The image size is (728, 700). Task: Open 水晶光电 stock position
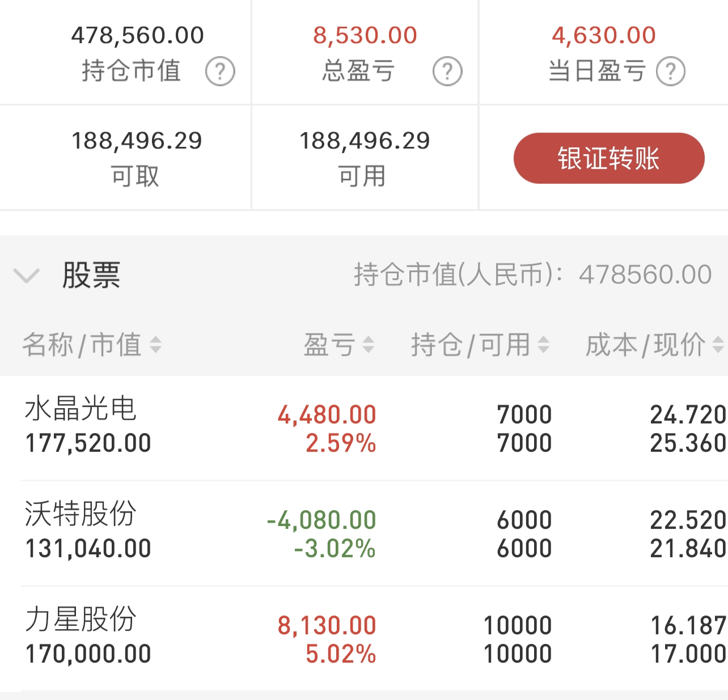coord(364,428)
